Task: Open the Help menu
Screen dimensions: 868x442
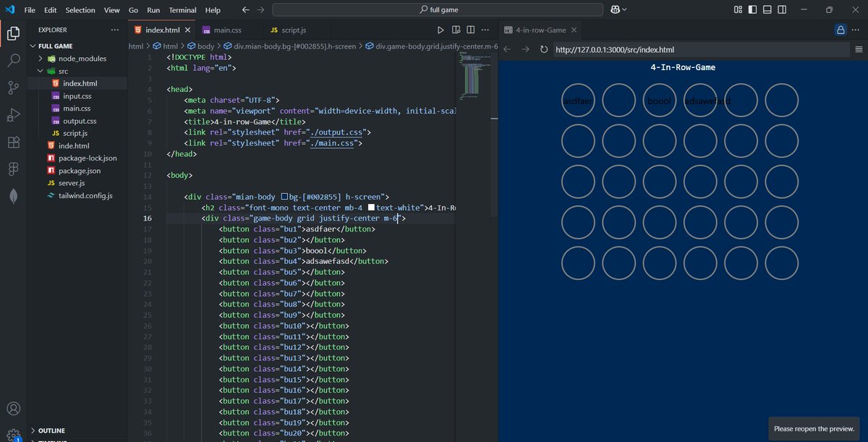Action: point(213,10)
